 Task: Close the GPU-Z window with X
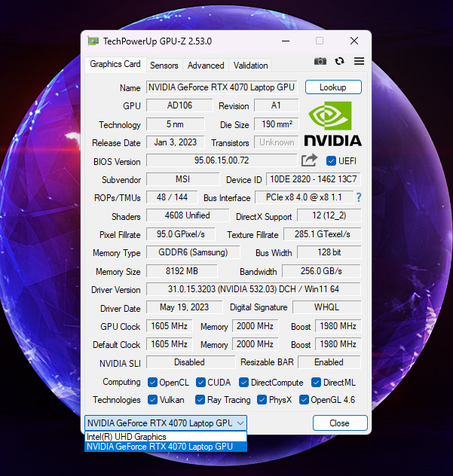coord(354,41)
